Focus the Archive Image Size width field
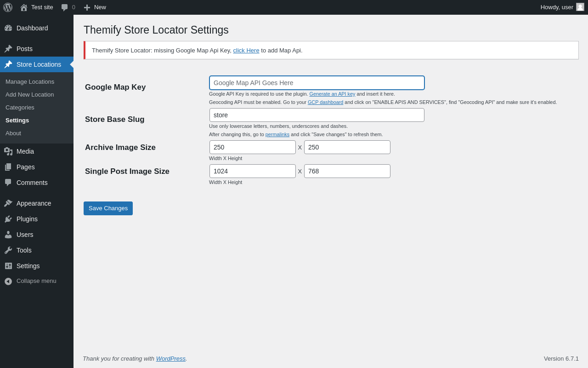 (x=253, y=147)
